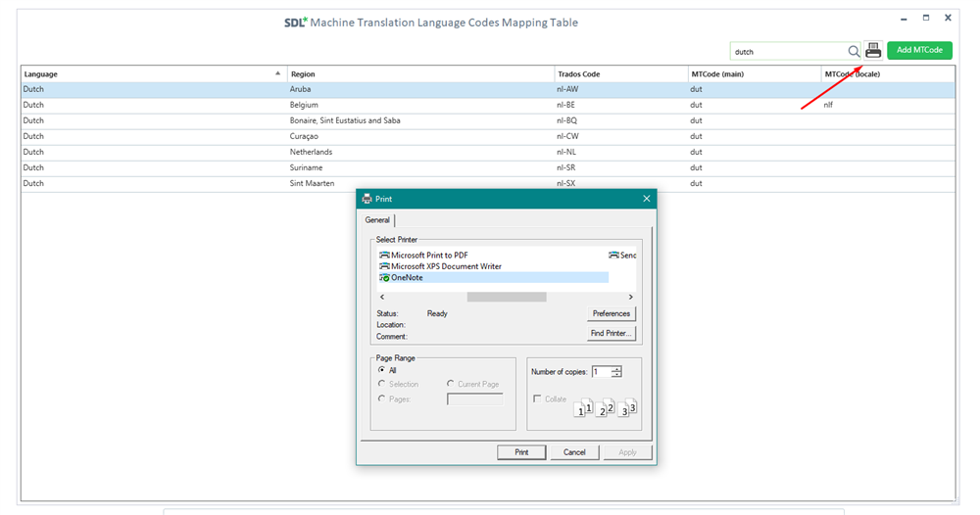Viewport: 980px width, 515px height.
Task: Open the General tab in Print dialog
Action: [377, 219]
